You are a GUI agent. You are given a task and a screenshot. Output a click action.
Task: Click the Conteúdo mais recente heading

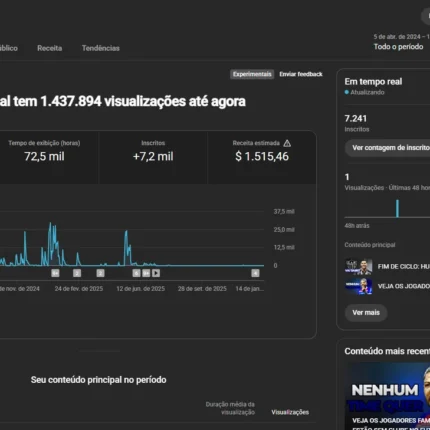387,351
